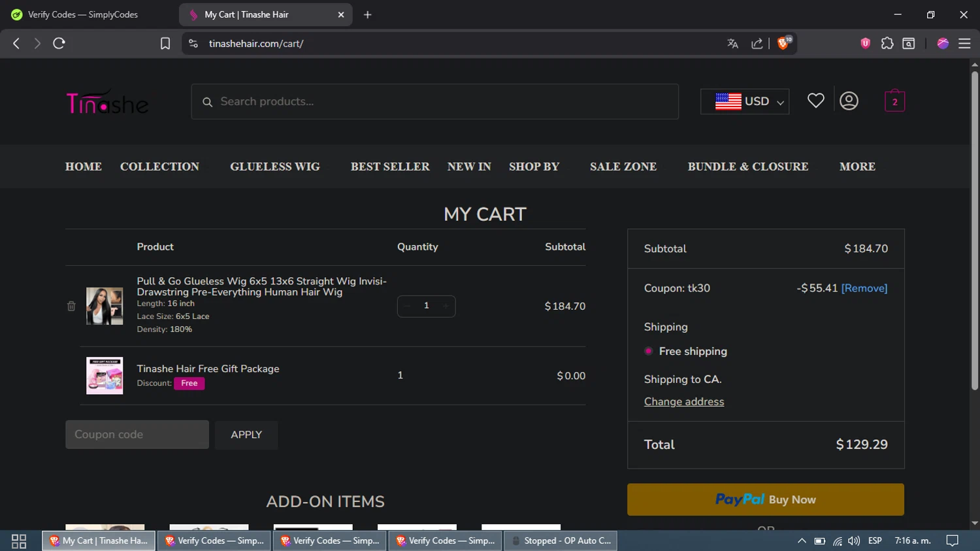This screenshot has width=980, height=551.
Task: Open the BEST SELLER menu
Action: click(x=390, y=167)
